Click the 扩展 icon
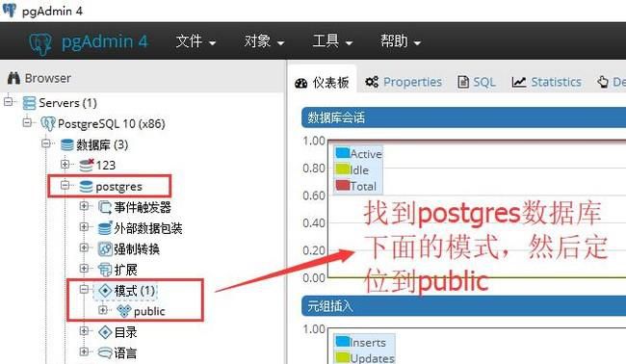The width and height of the screenshot is (626, 364). (x=105, y=270)
